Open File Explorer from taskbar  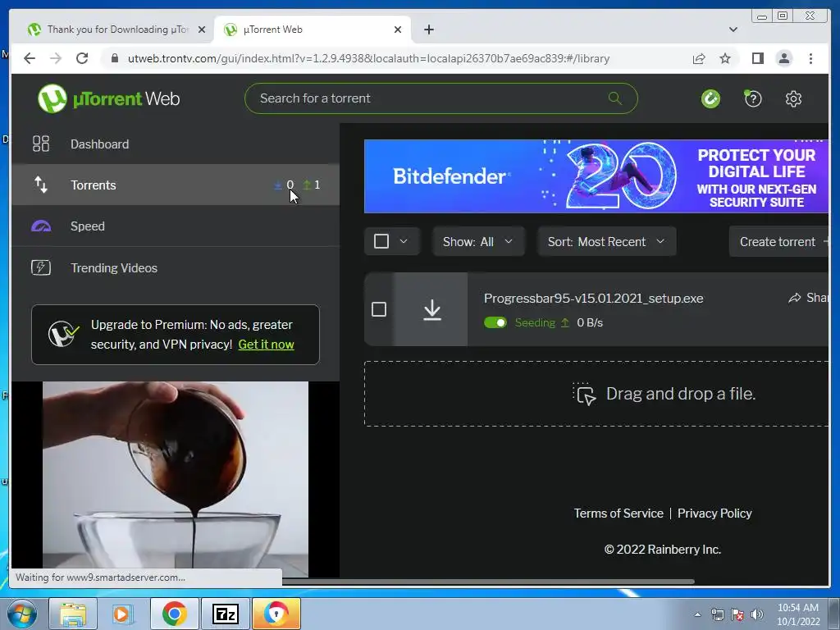(73, 614)
